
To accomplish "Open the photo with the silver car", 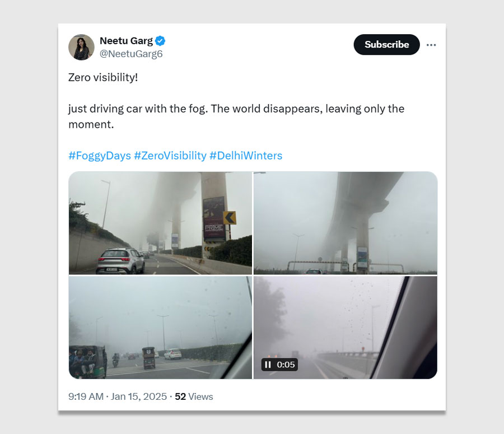I will tap(160, 223).
